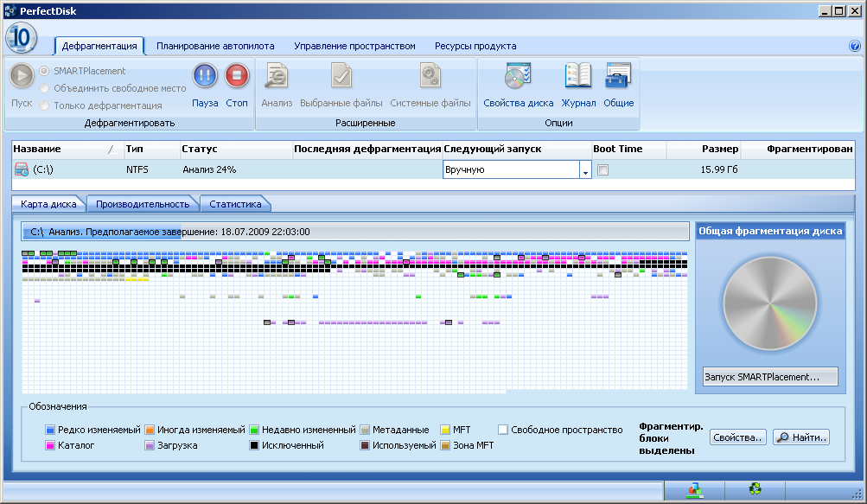867x504 pixels.
Task: Click the magnifier icon on Найти button
Action: coord(782,437)
